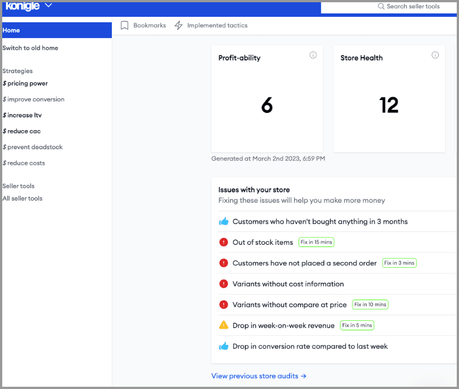Click the Strategies section label
The image size is (459, 389).
tap(17, 71)
